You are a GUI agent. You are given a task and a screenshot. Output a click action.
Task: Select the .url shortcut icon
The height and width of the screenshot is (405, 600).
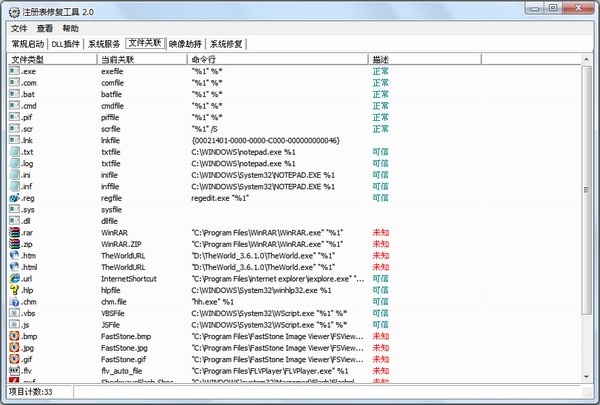pyautogui.click(x=13, y=278)
